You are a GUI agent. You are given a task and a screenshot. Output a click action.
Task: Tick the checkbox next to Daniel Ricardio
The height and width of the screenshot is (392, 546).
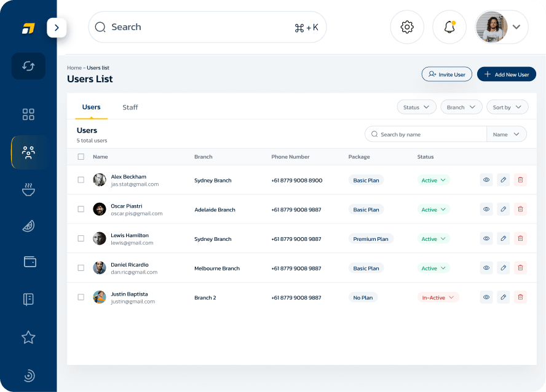click(81, 268)
